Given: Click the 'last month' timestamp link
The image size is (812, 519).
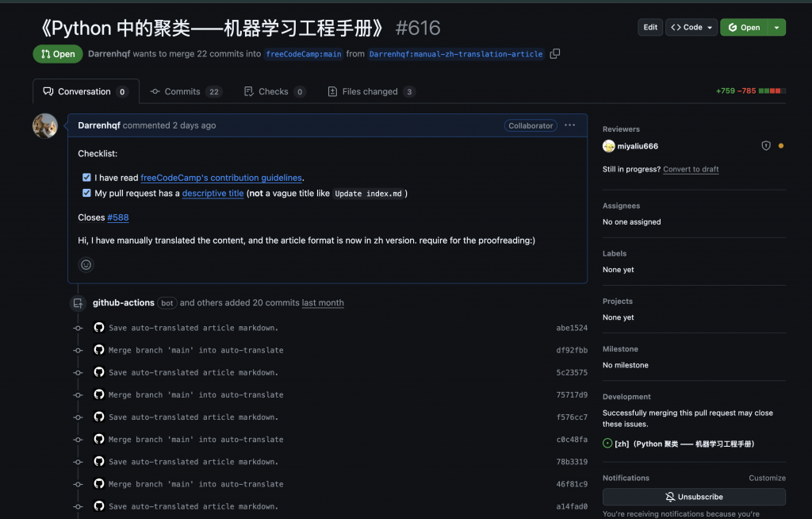Looking at the screenshot, I should coord(323,303).
